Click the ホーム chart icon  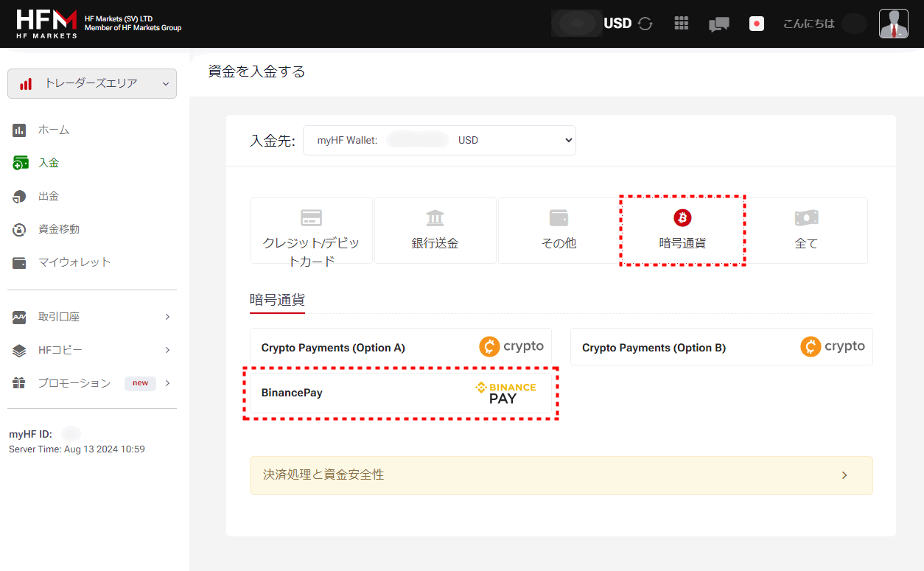tap(20, 130)
